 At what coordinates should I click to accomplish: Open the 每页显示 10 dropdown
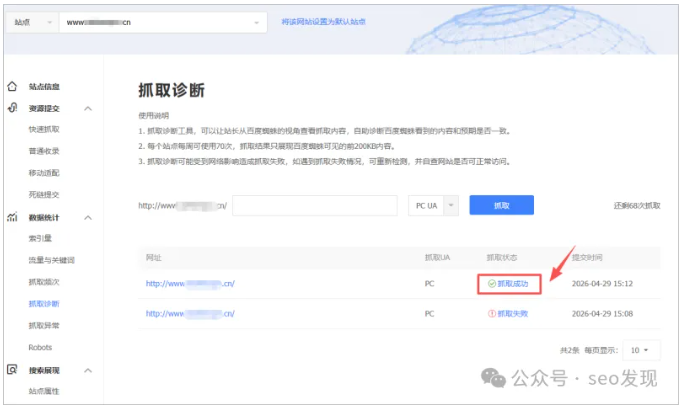(x=641, y=350)
